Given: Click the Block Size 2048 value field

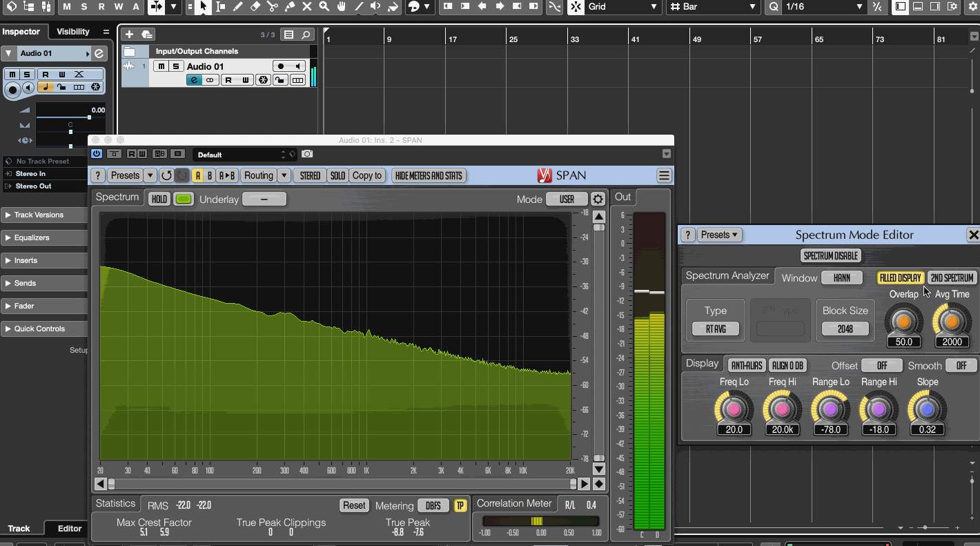Looking at the screenshot, I should (x=845, y=329).
